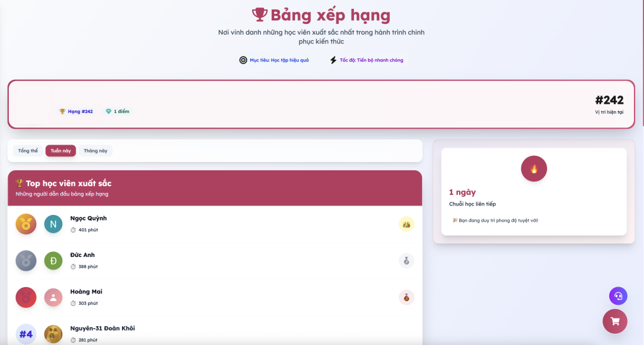Click the 1 ngày streak text
The height and width of the screenshot is (345, 644).
pos(462,192)
